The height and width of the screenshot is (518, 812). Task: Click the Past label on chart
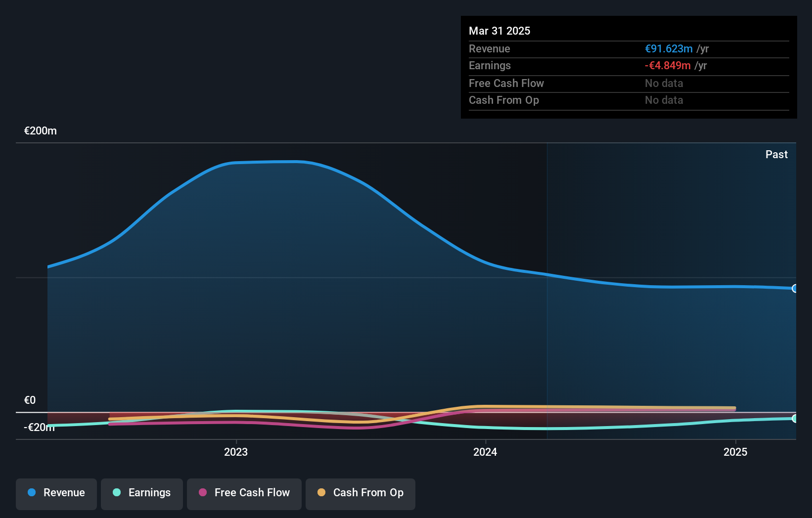pos(776,155)
